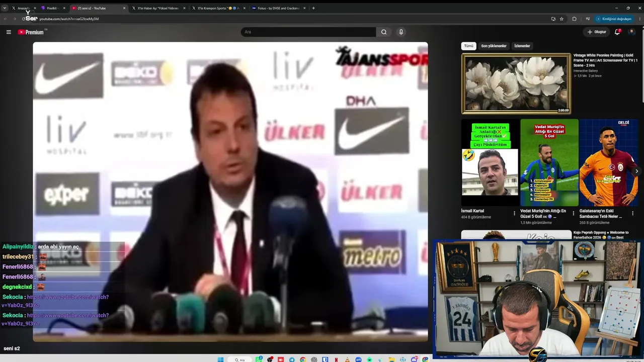Click the address bar URL
The image size is (644, 362).
[69, 19]
